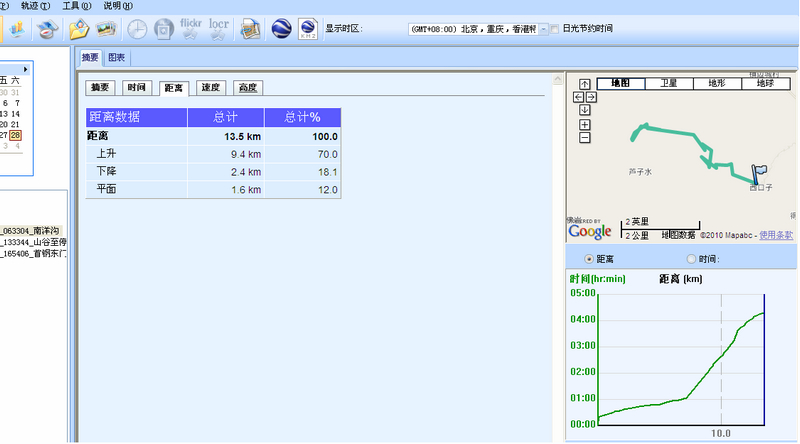800x444 pixels.
Task: Click the 总计% column header
Action: [x=303, y=117]
